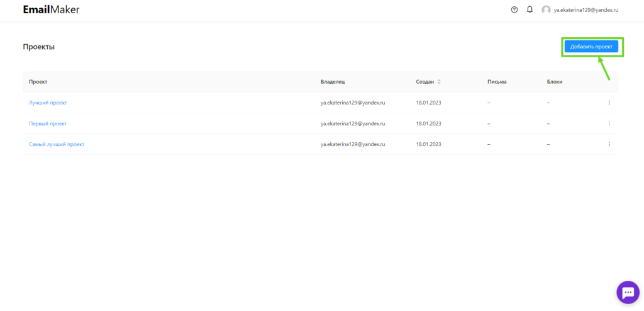Viewport: 644px width, 311px height.
Task: Open actions menu for Первый проект
Action: [x=609, y=123]
